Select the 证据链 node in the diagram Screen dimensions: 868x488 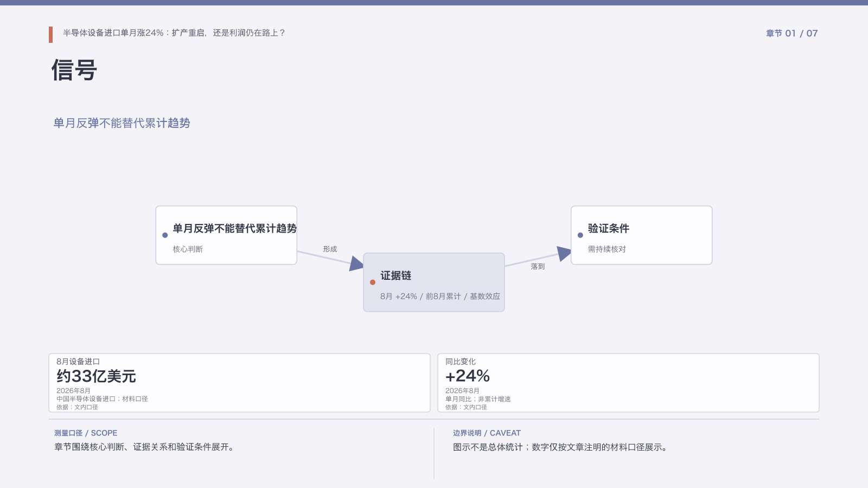click(434, 282)
